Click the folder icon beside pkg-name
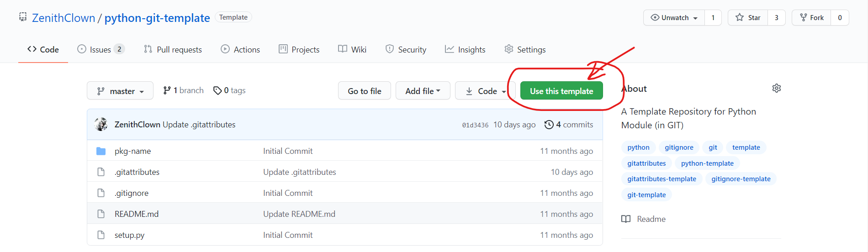 [x=101, y=151]
